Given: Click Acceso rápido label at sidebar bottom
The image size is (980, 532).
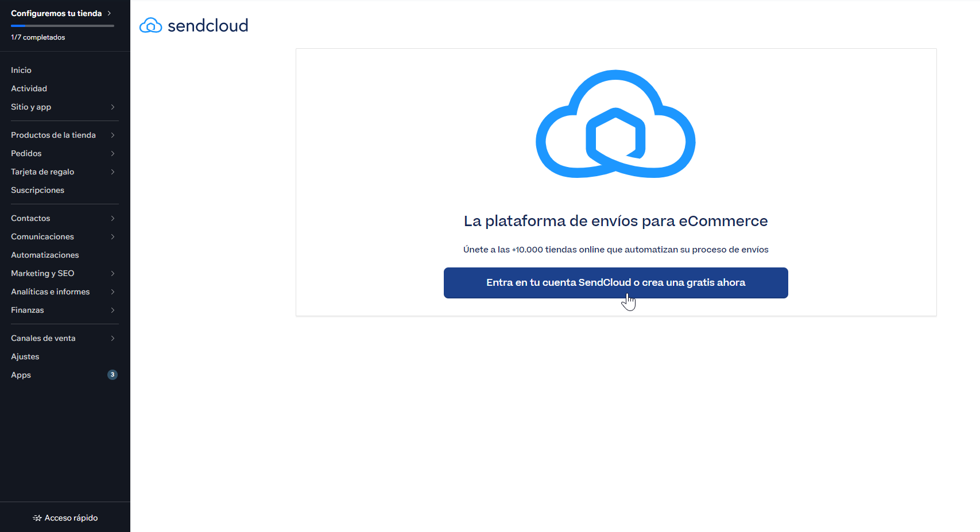Looking at the screenshot, I should click(71, 518).
